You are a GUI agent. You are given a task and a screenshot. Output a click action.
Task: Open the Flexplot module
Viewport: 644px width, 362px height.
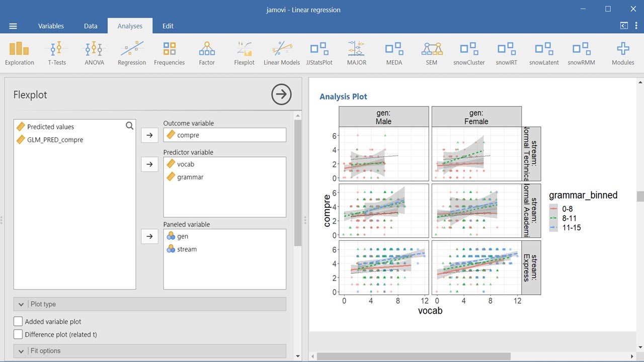click(245, 53)
